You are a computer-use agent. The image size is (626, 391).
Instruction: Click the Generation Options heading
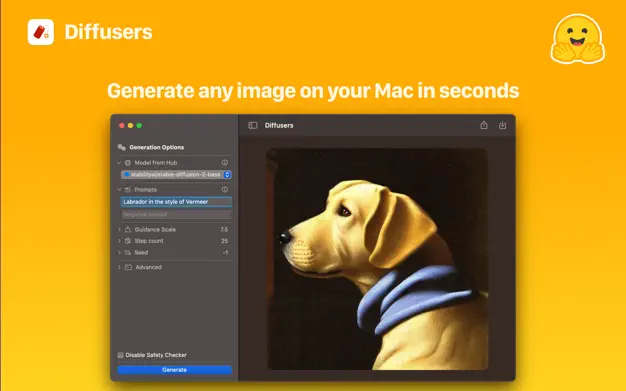pos(156,147)
